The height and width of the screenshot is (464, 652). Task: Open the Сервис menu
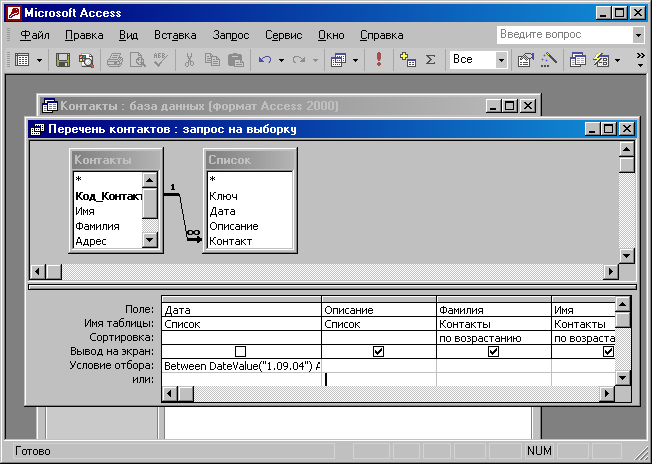pos(284,35)
